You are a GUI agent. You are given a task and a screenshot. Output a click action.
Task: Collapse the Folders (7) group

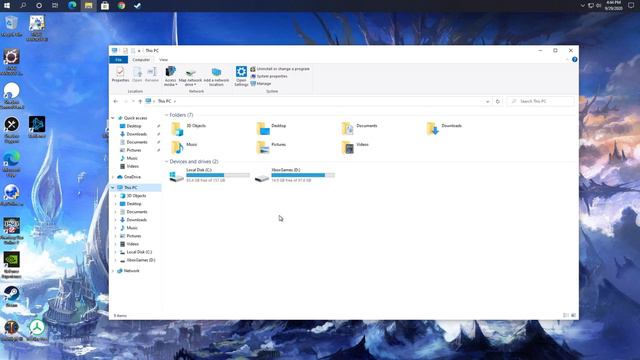(x=167, y=115)
